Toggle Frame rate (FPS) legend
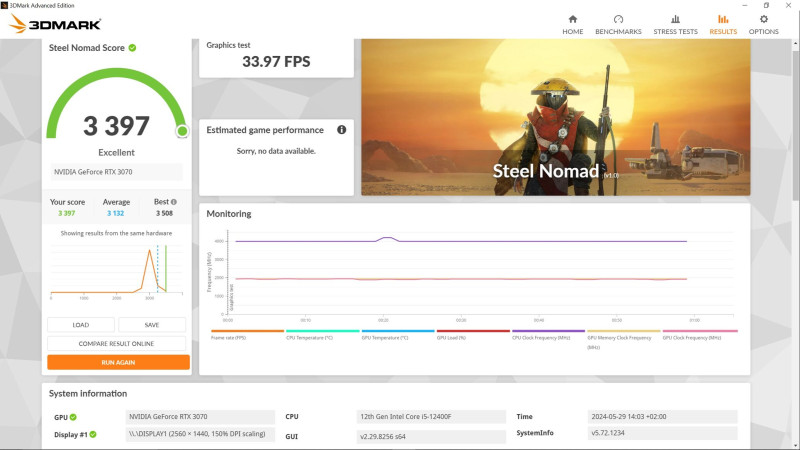This screenshot has height=450, width=800. [x=247, y=335]
